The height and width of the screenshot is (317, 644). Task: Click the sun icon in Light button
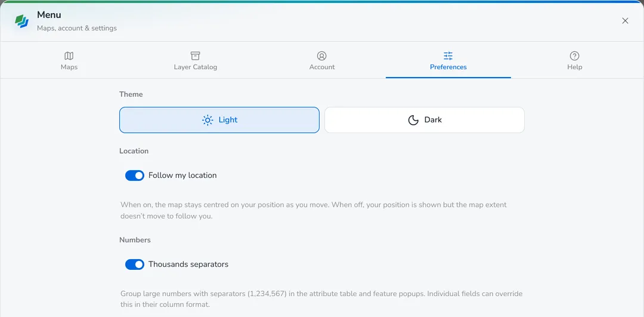(x=208, y=120)
